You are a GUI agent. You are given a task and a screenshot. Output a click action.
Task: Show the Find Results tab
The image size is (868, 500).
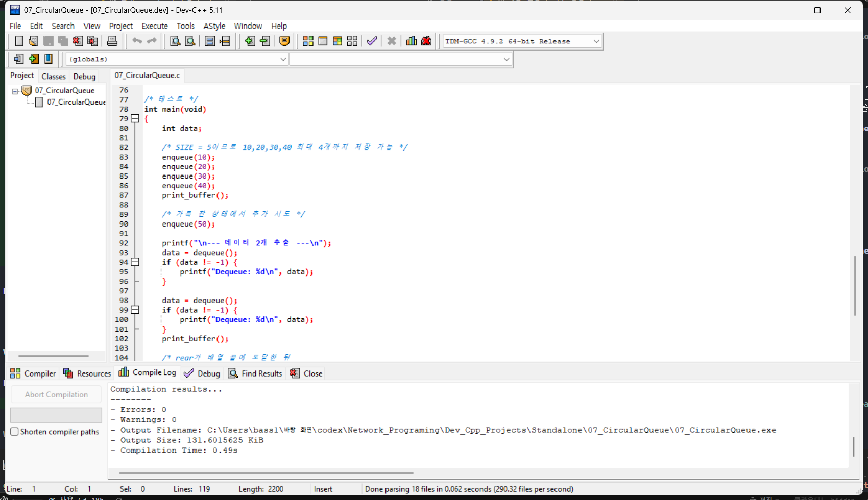tap(255, 373)
